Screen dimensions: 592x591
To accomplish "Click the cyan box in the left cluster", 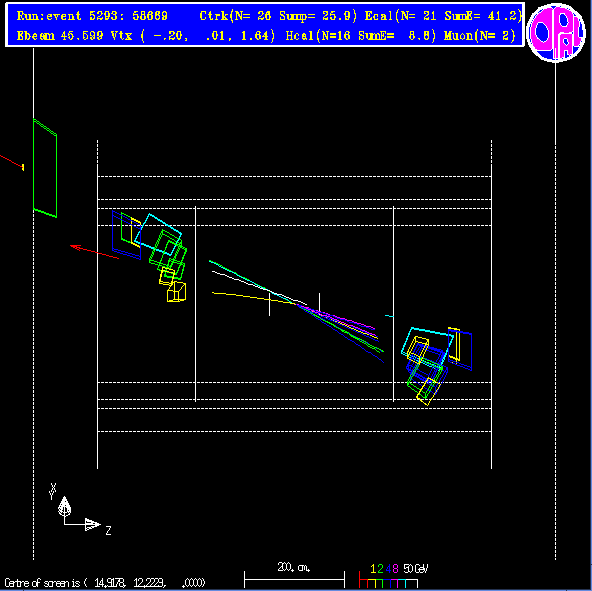I will click(158, 234).
